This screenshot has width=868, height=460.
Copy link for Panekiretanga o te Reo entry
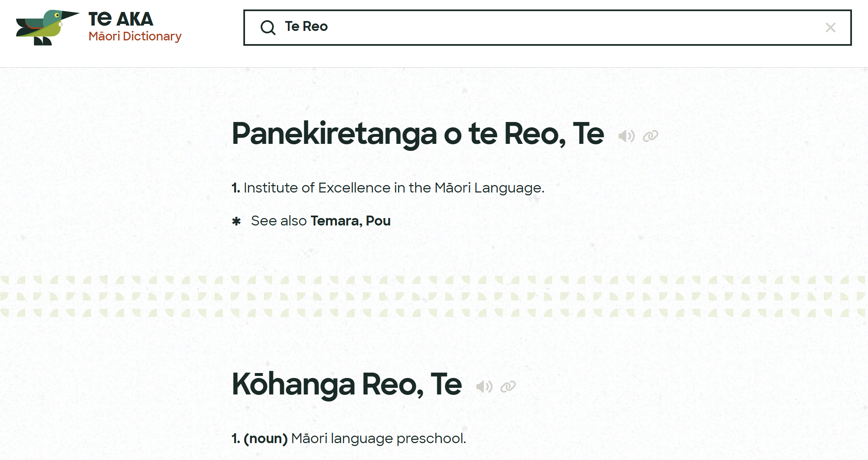click(x=651, y=135)
